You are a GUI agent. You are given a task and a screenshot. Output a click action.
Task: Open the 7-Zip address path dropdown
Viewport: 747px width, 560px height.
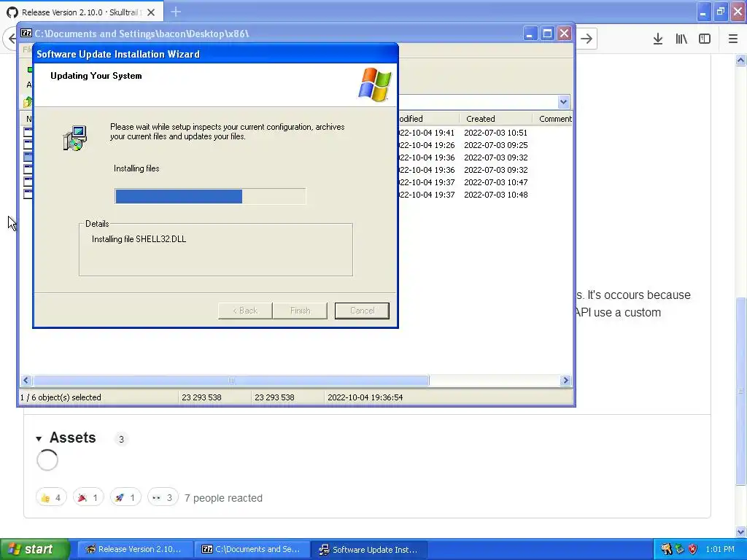(563, 102)
